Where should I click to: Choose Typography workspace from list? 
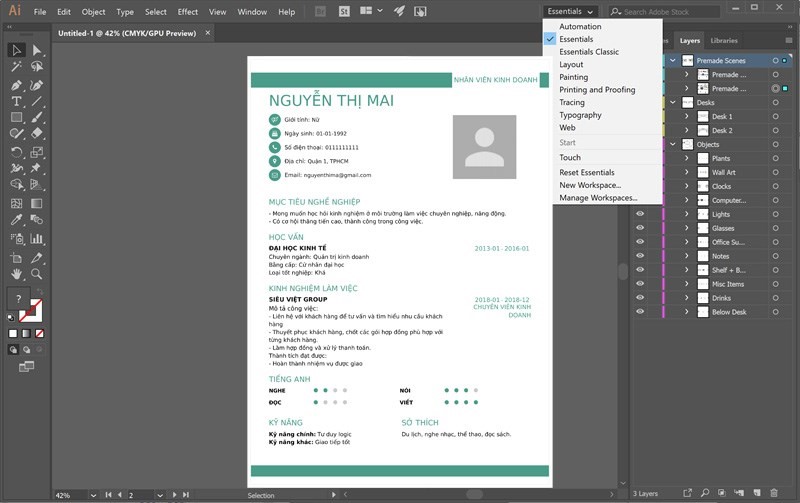(x=581, y=115)
